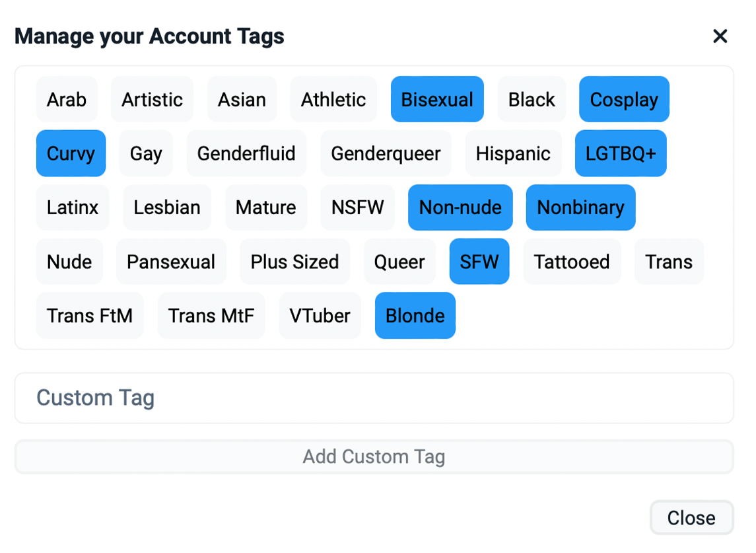Add the Tattooed tag
756x553 pixels.
572,262
